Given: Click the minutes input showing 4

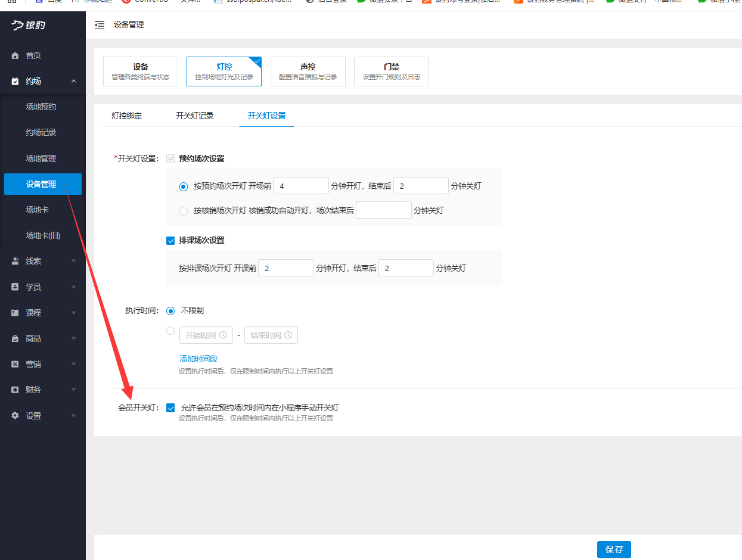Looking at the screenshot, I should [x=300, y=185].
